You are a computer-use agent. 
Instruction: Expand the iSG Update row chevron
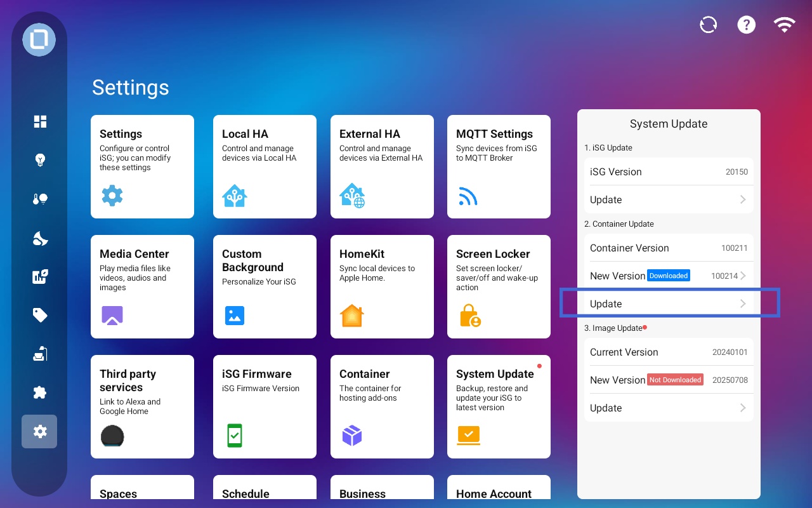click(742, 199)
